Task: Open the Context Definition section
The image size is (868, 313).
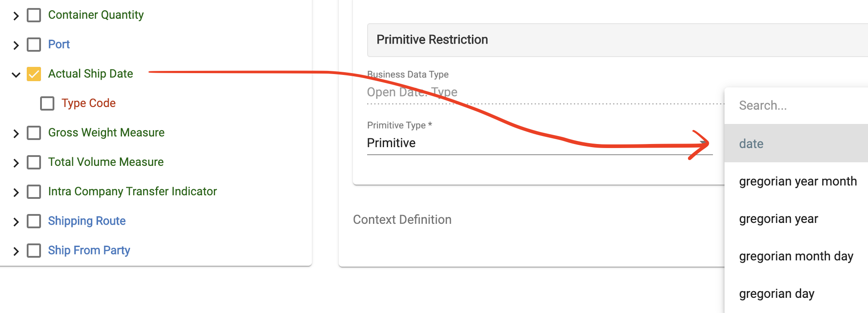Action: pyautogui.click(x=402, y=219)
